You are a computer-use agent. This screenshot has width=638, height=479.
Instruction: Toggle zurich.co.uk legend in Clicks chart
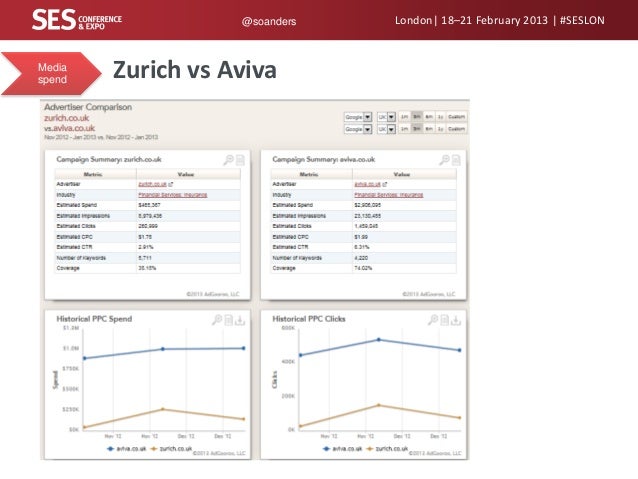coord(387,448)
